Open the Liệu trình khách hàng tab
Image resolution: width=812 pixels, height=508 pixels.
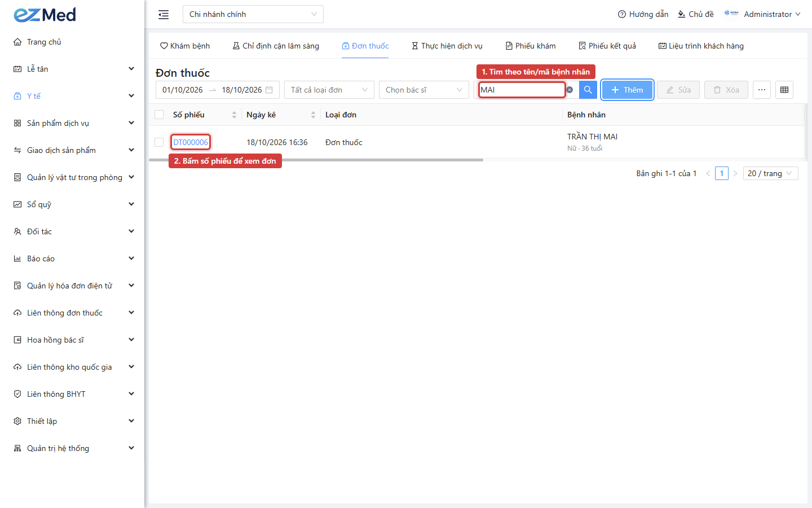(701, 46)
